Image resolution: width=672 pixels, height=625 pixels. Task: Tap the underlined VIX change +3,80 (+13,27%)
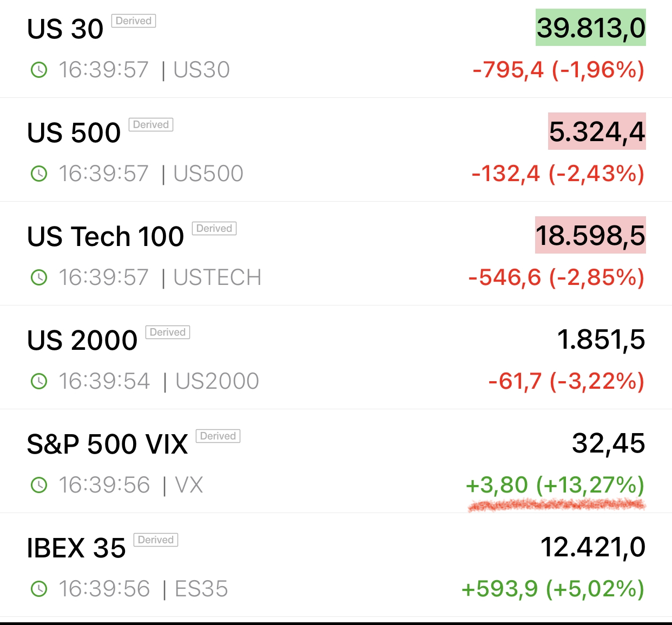click(x=555, y=485)
